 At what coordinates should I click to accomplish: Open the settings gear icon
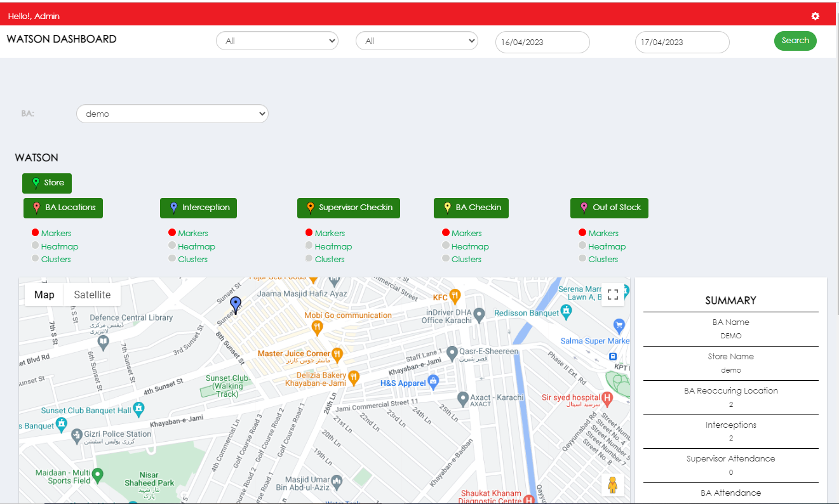[x=816, y=16]
